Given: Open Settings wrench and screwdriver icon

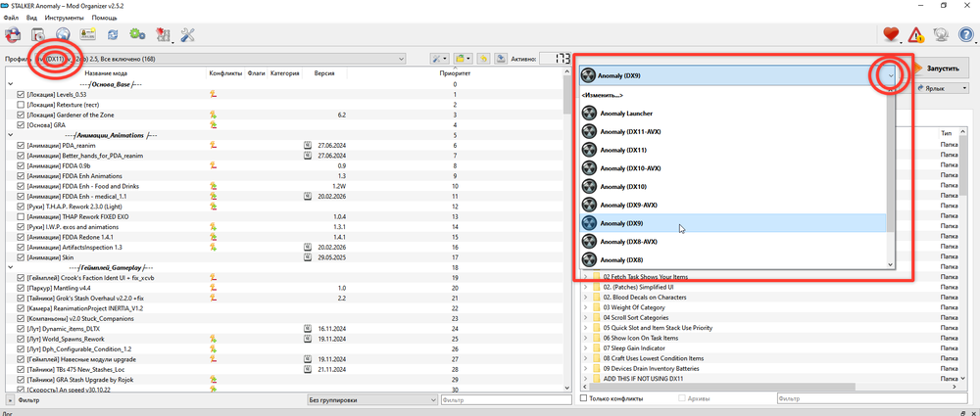Looking at the screenshot, I should [188, 35].
